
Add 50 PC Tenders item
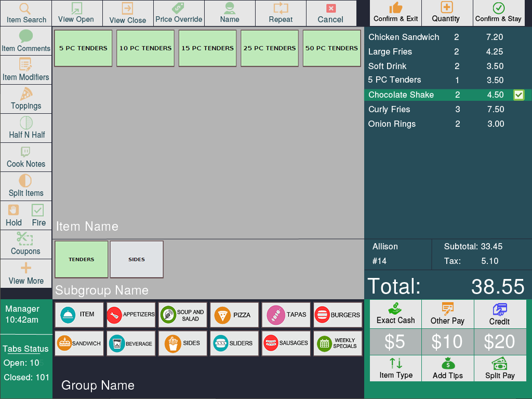point(331,48)
